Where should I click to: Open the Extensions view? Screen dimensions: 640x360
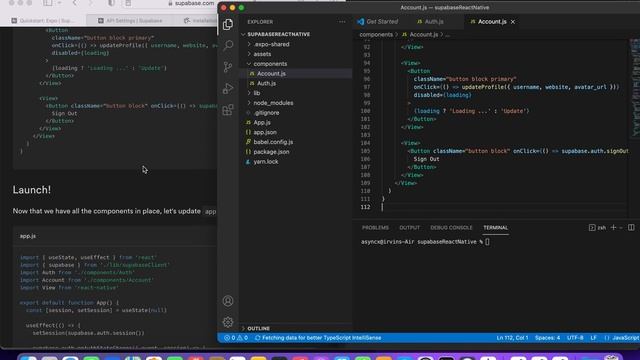228,110
